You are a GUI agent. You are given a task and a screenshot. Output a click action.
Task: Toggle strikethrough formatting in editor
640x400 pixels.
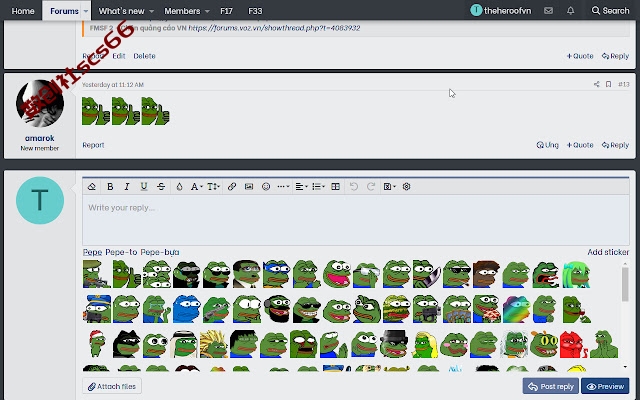[161, 187]
